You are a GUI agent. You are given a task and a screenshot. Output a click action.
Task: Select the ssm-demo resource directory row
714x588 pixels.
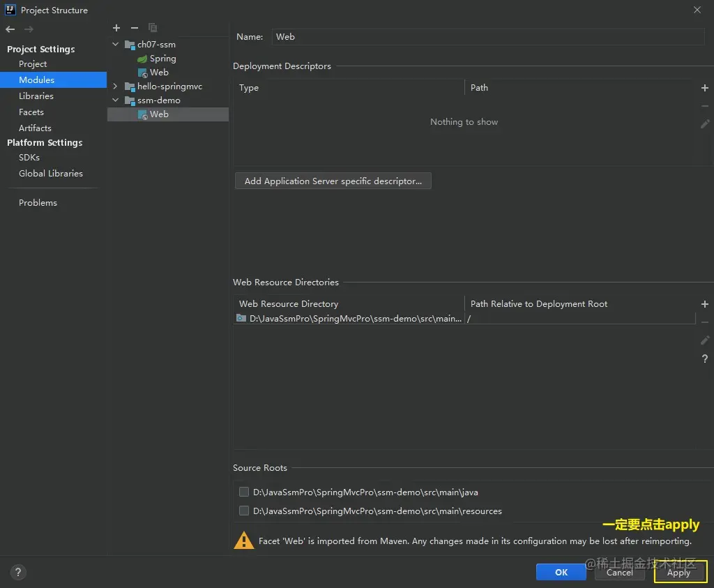[x=464, y=318]
